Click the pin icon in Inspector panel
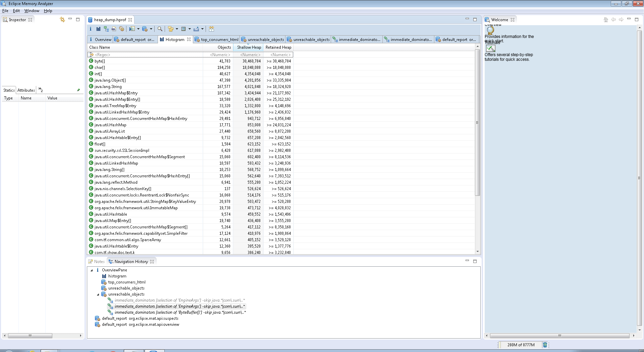This screenshot has width=644, height=352. 78,90
